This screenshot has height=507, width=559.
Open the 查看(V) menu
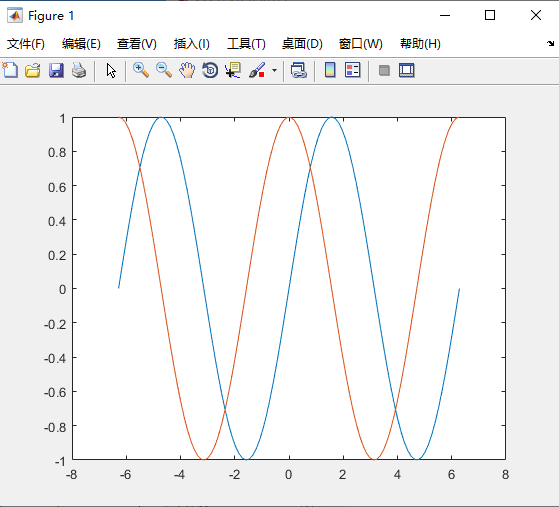137,44
